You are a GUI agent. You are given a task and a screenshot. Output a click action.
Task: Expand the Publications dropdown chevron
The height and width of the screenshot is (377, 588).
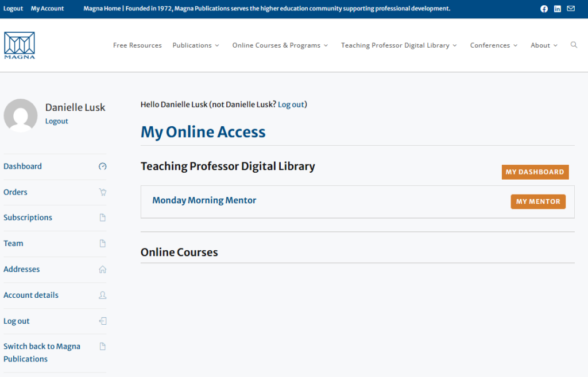tap(216, 45)
